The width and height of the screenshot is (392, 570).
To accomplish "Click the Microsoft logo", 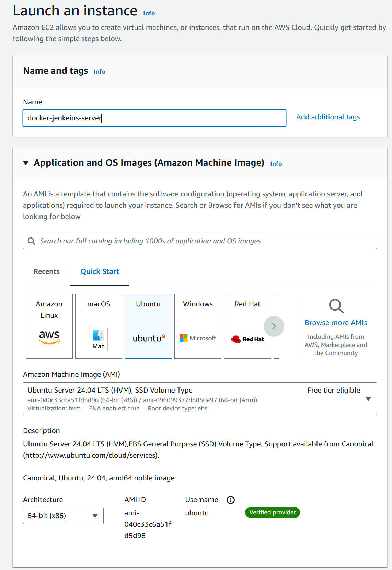I will click(x=198, y=338).
